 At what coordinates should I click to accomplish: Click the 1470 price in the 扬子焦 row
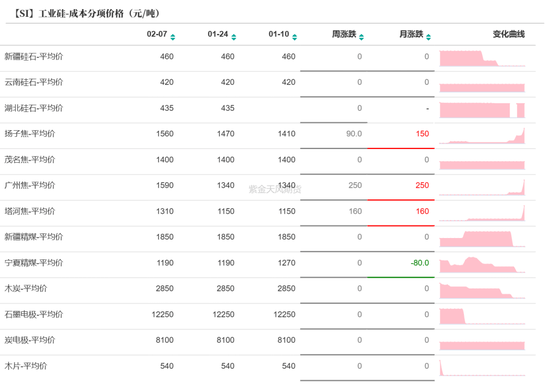pyautogui.click(x=226, y=134)
